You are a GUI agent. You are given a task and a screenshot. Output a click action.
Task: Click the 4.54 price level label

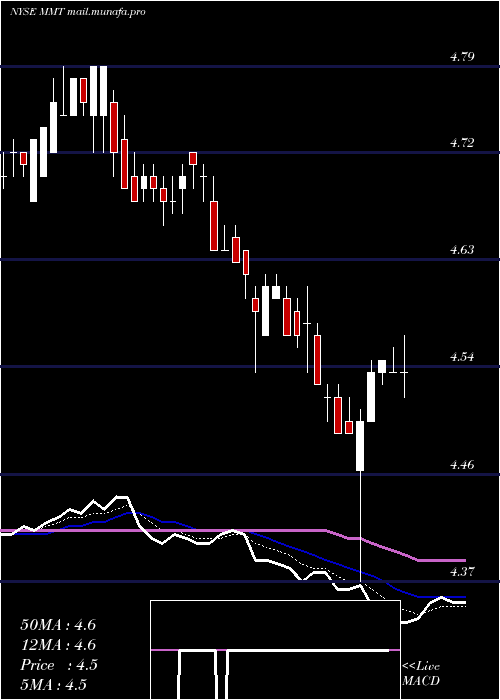462,357
